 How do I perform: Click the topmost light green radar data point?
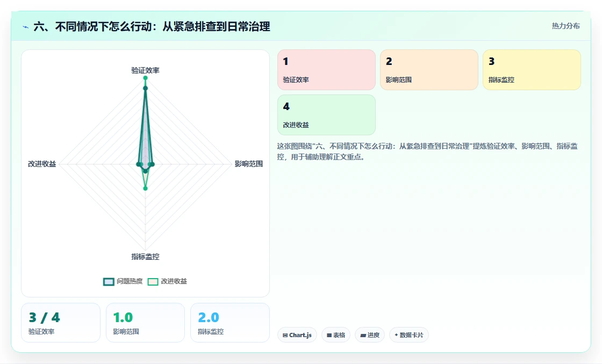(145, 78)
